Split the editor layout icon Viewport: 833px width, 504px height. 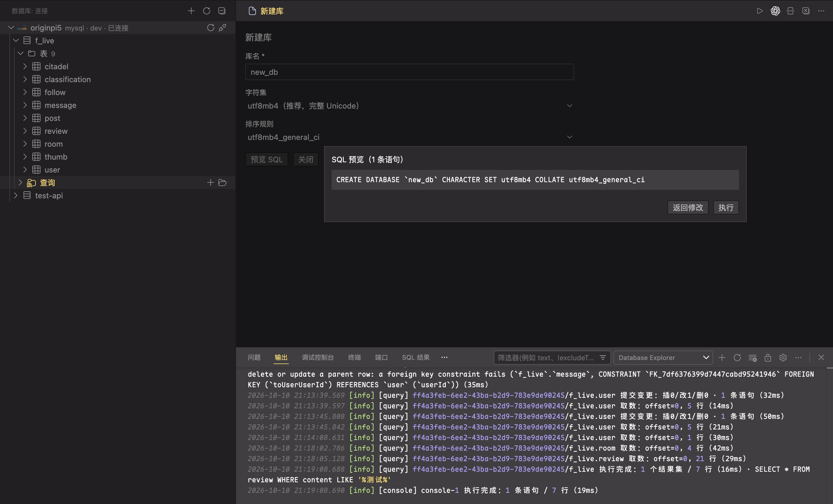click(790, 11)
